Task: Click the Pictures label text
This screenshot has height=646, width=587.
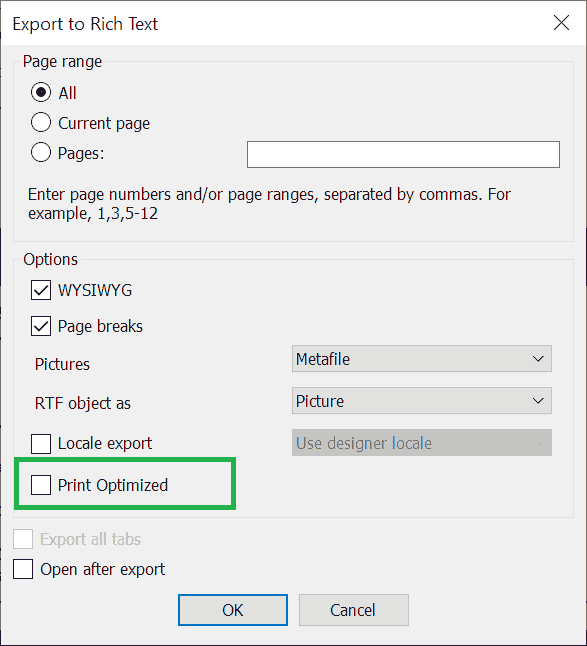Action: [x=62, y=364]
